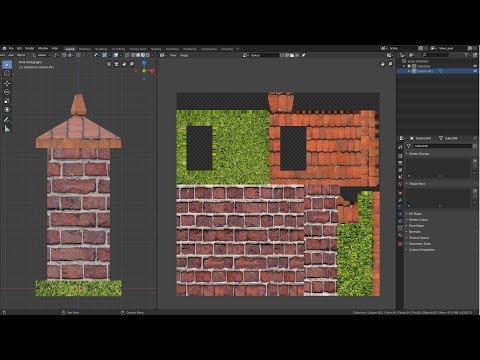Expand the Shape Keys panel
The image size is (480, 360).
click(417, 184)
